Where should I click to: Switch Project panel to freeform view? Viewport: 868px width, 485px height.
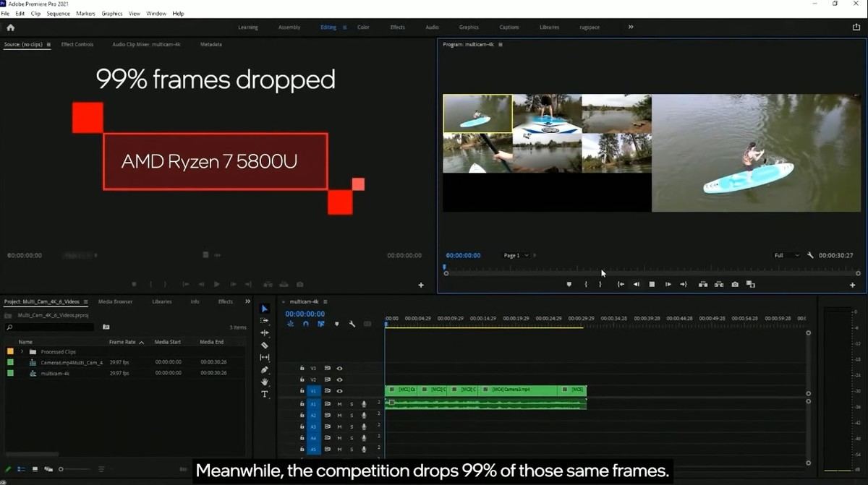tap(49, 469)
